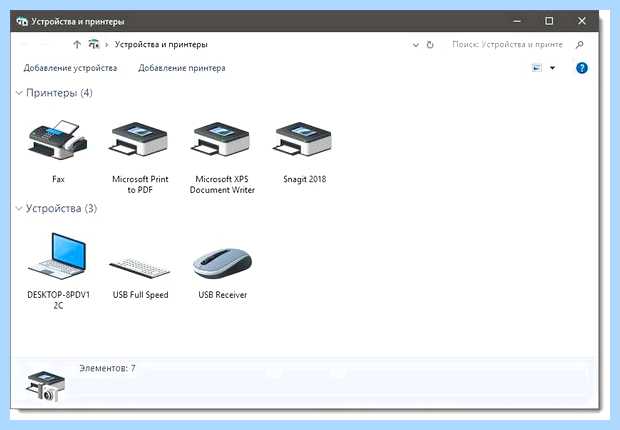Select the Microsoft Print to PDF printer icon

pyautogui.click(x=139, y=139)
